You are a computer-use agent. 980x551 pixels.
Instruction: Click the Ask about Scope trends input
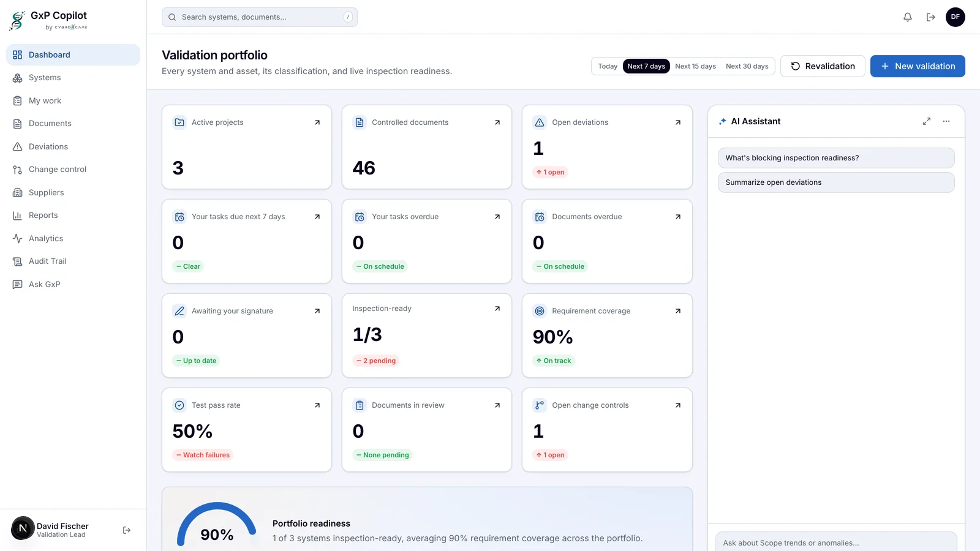point(836,542)
